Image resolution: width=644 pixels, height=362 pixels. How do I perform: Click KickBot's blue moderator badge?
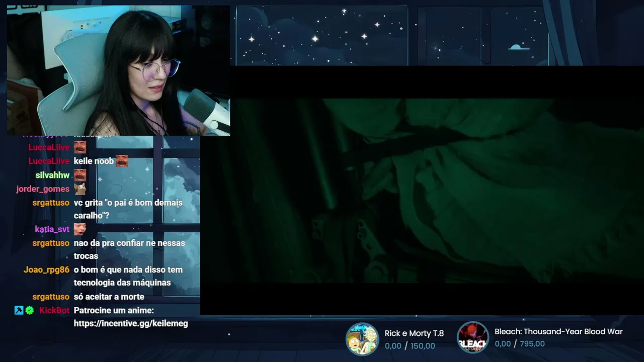click(19, 310)
